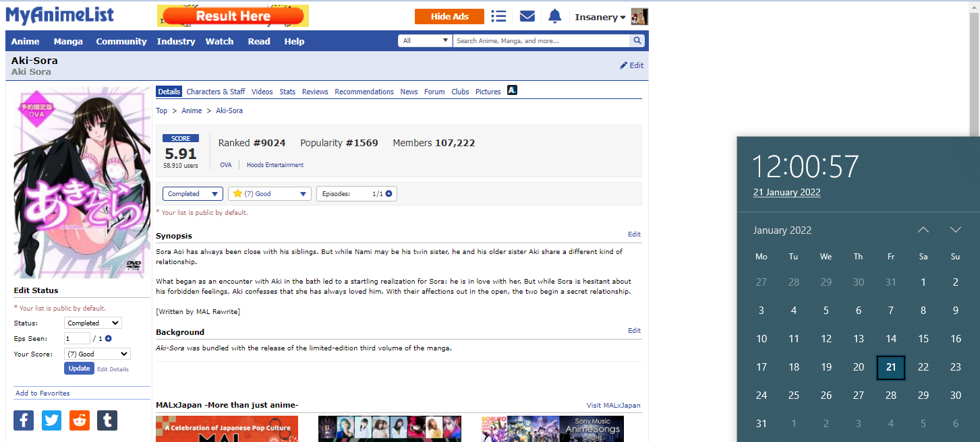Increment episodes with plus icon in status bar
This screenshot has height=442, width=980.
click(x=388, y=194)
